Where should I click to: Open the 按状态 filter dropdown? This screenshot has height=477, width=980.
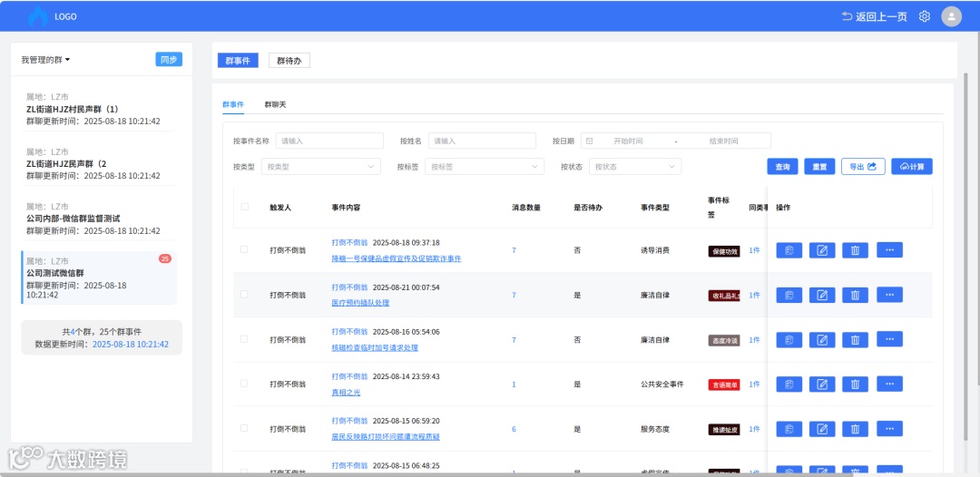point(635,167)
